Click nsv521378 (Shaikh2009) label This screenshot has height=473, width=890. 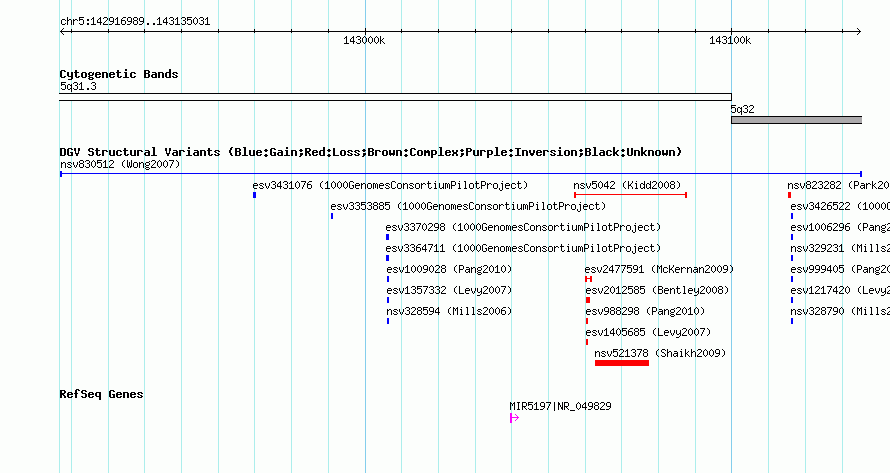coord(660,354)
